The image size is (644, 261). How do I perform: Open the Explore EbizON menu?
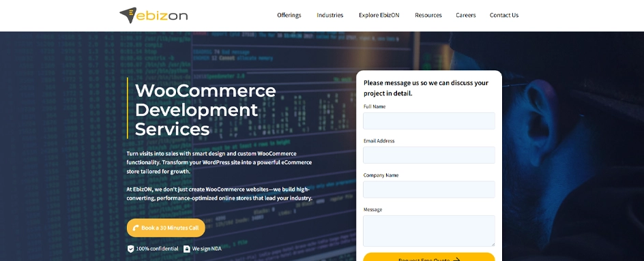coord(379,15)
